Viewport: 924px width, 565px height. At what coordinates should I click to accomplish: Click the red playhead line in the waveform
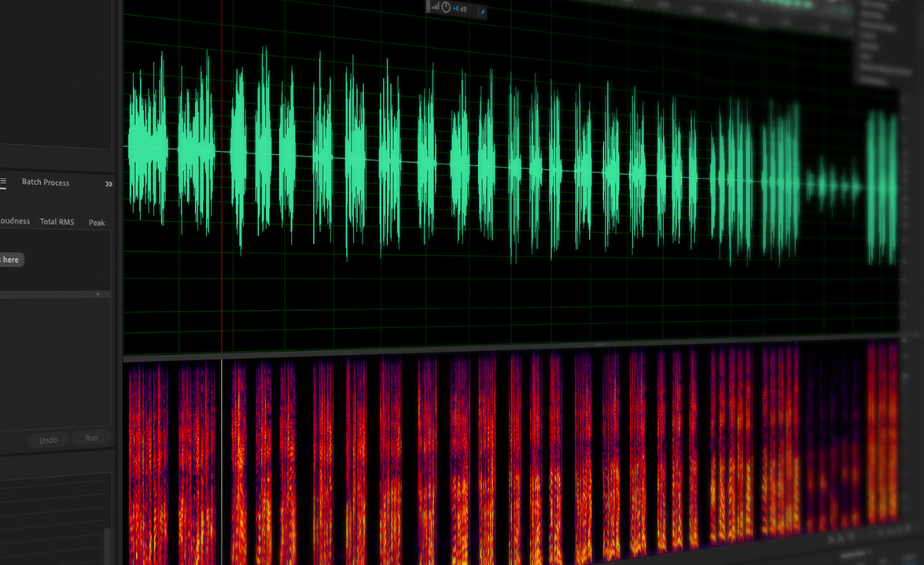pos(222,236)
